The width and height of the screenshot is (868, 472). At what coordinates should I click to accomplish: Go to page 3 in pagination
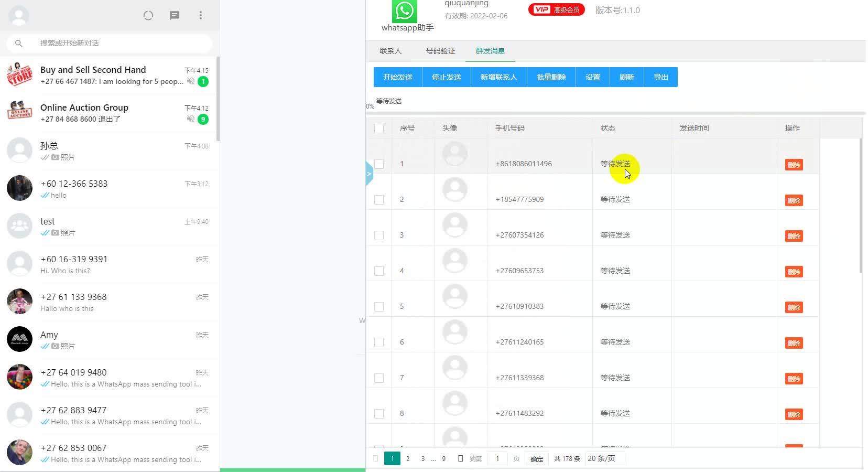[x=423, y=458]
